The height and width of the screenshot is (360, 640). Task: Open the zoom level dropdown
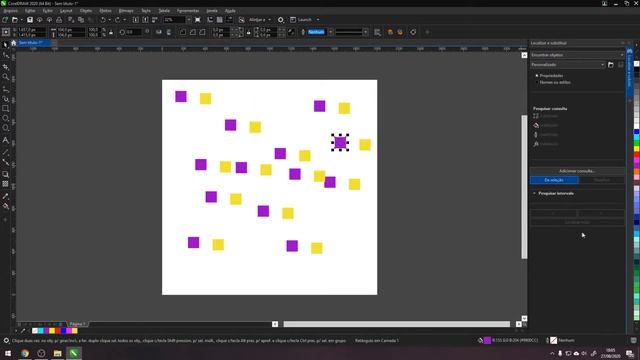tap(189, 20)
